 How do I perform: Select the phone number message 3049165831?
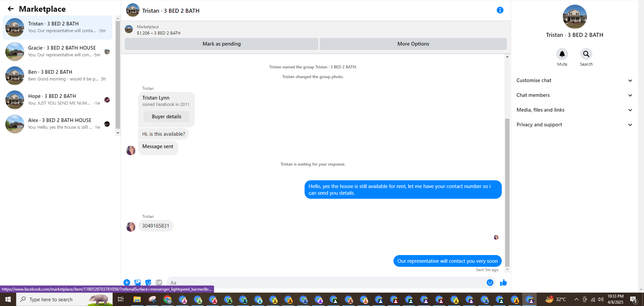coord(156,226)
